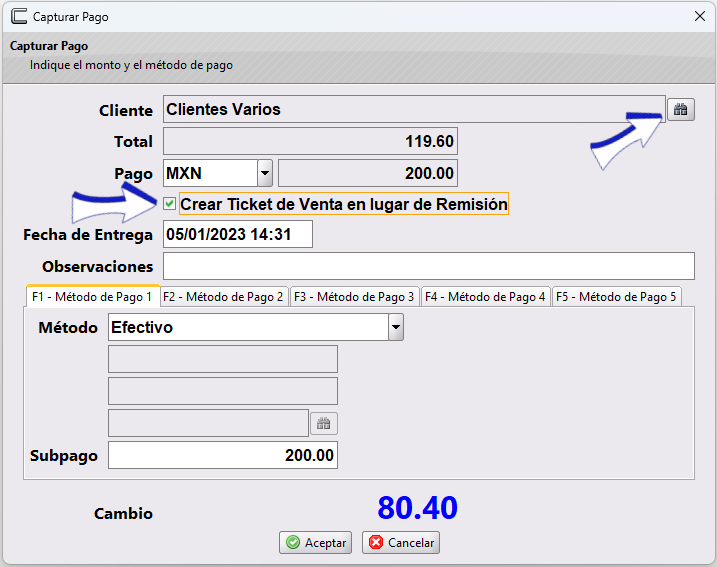Click the Efectivo text in Método combo
717x567 pixels.
142,327
